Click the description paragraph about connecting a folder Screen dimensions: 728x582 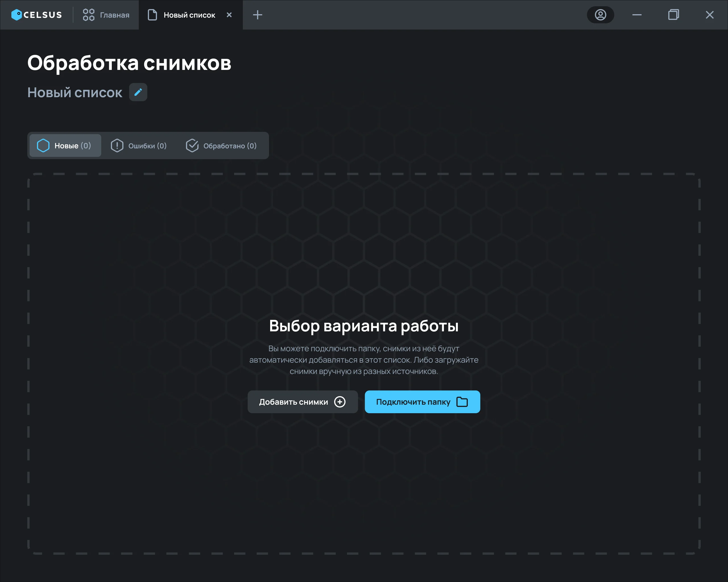(364, 360)
